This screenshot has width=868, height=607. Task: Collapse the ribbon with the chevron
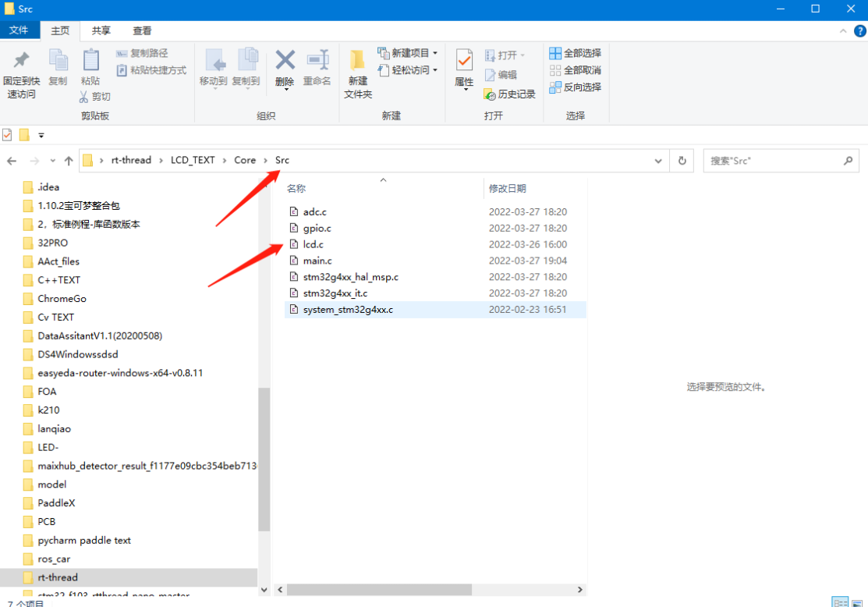point(843,31)
